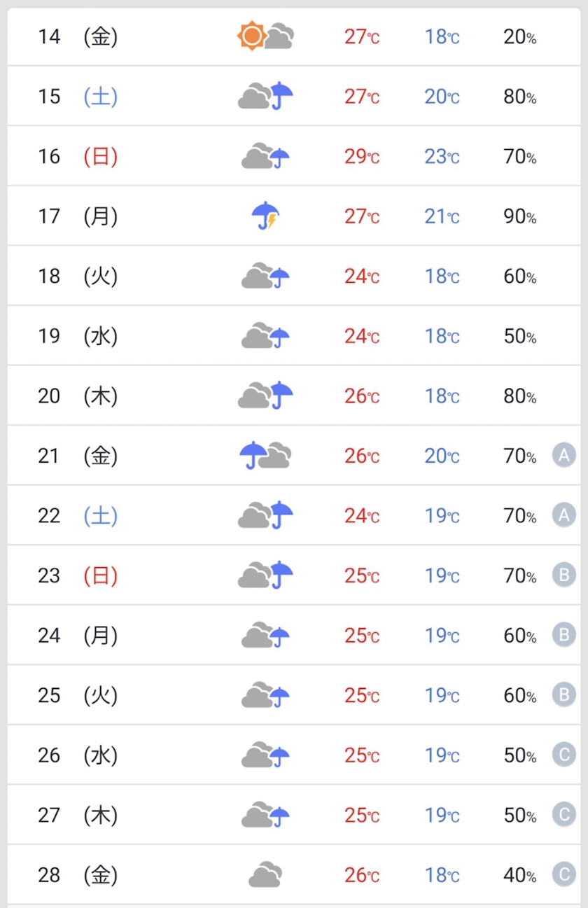Click the 20% rain chance on the 14th
The width and height of the screenshot is (588, 908).
tap(520, 36)
